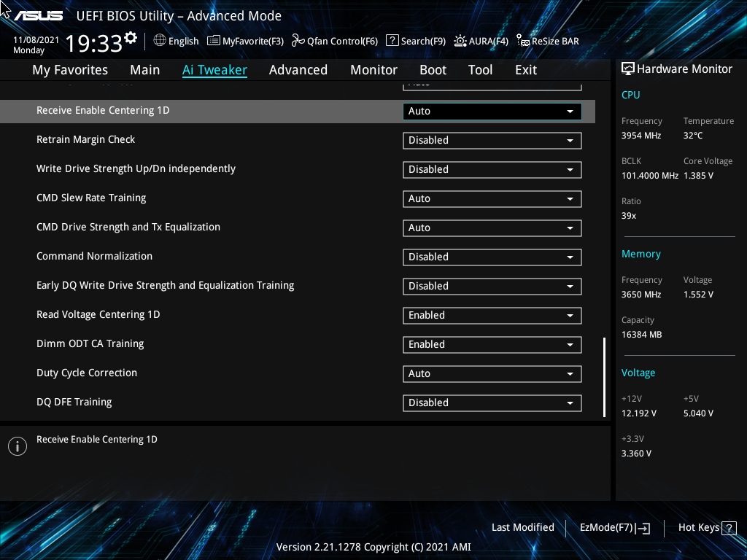The width and height of the screenshot is (747, 560).
Task: Switch to Main tab
Action: (145, 70)
